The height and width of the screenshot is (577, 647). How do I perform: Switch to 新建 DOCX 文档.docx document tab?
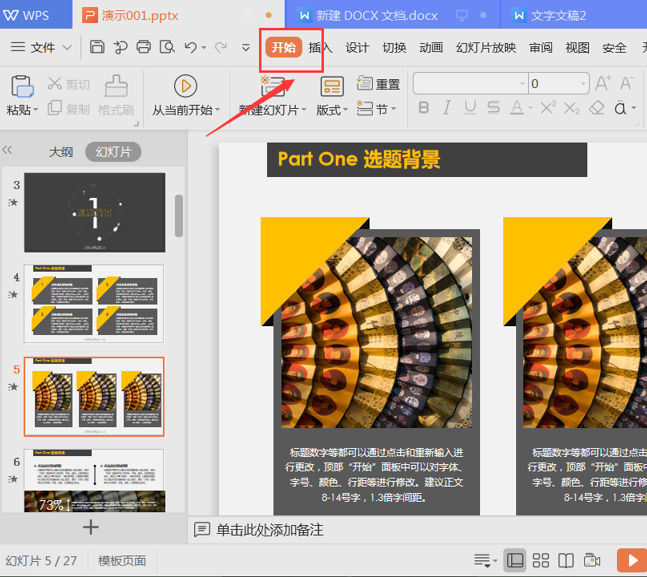pyautogui.click(x=392, y=15)
